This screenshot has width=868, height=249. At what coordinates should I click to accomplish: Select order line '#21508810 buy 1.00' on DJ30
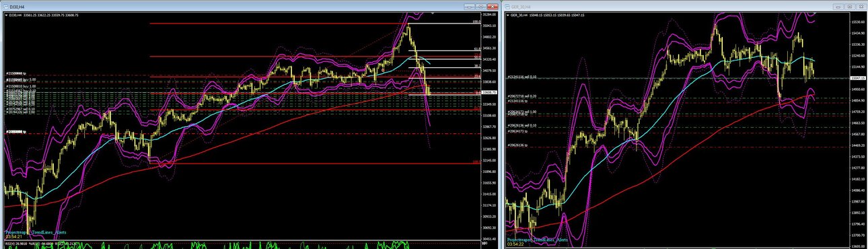pyautogui.click(x=21, y=87)
